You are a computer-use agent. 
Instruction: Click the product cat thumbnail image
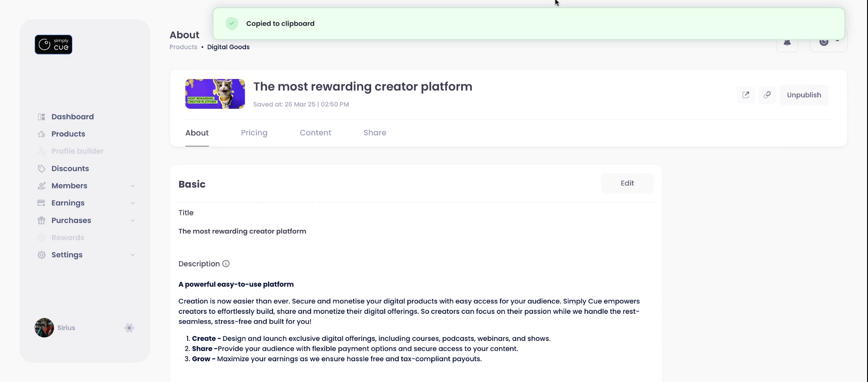tap(215, 94)
